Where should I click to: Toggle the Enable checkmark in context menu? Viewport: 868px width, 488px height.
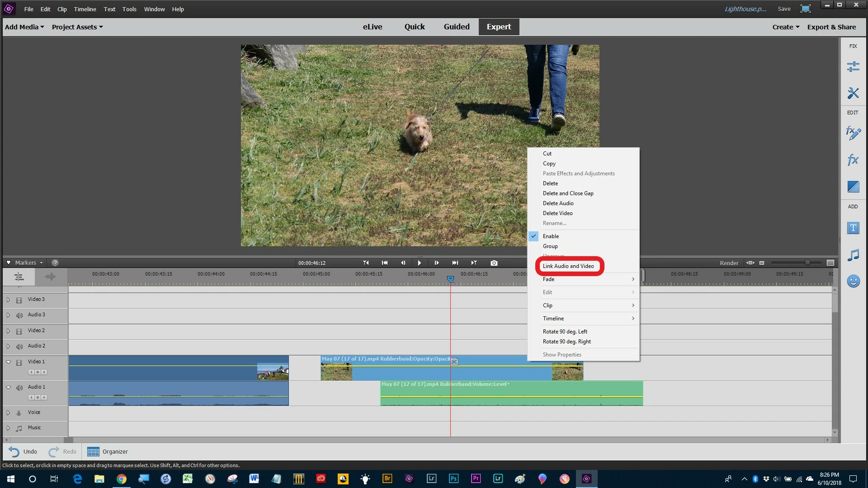550,236
